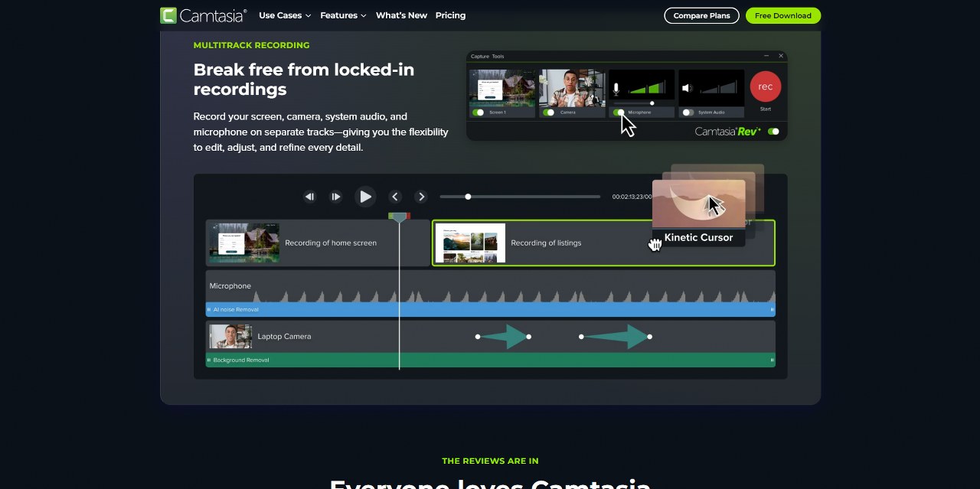Click the home screen clip thumbnail
The height and width of the screenshot is (489, 980).
[x=244, y=243]
